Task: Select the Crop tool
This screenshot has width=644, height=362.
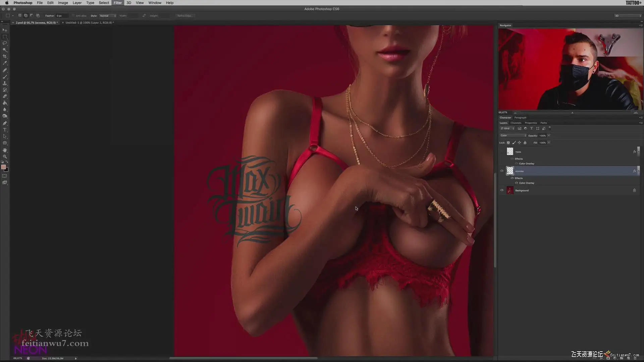Action: point(5,56)
